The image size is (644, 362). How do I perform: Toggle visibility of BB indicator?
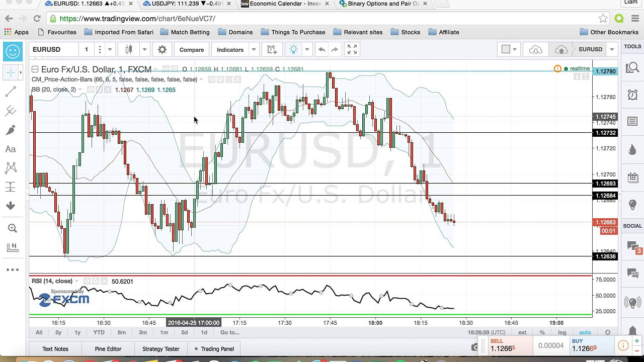(x=91, y=89)
